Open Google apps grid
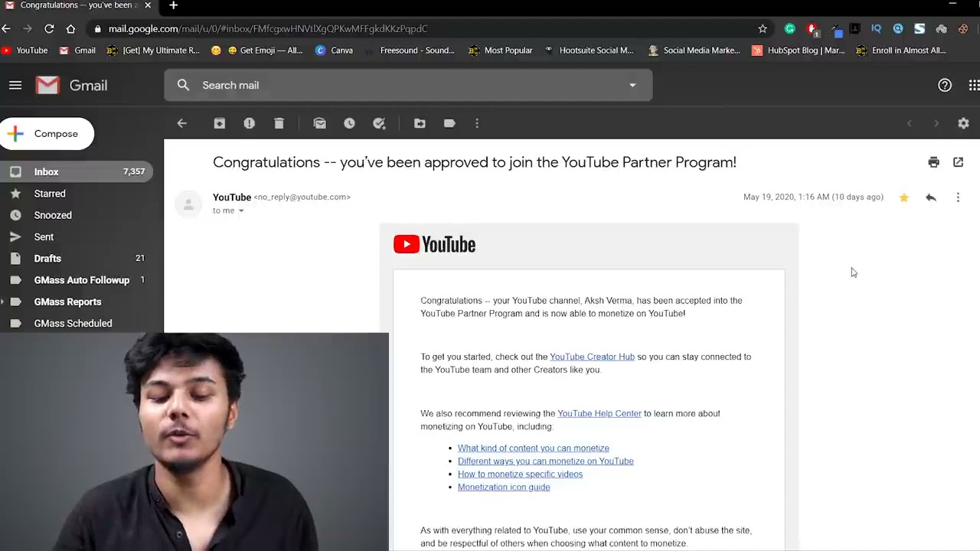Screen dimensions: 980x551 click(x=974, y=85)
